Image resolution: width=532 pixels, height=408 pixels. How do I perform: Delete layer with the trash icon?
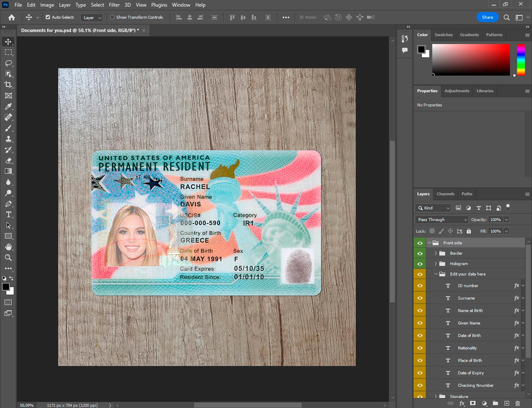click(517, 403)
